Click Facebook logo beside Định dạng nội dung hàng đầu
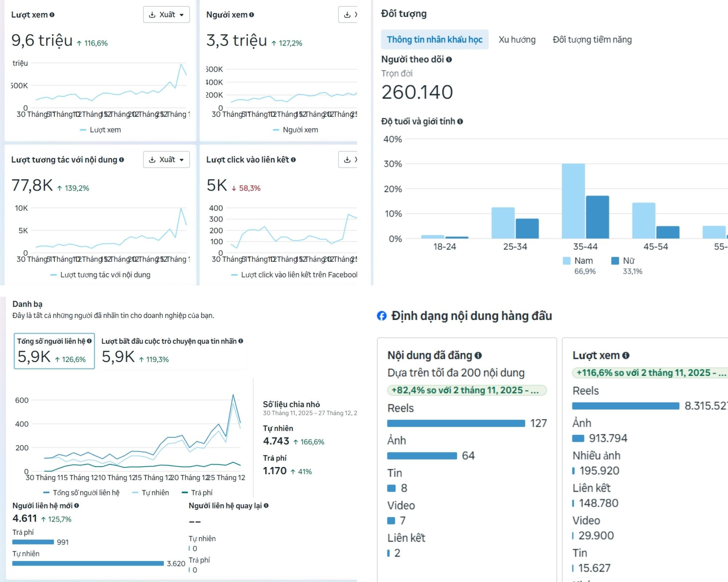This screenshot has height=582, width=728. click(x=381, y=316)
